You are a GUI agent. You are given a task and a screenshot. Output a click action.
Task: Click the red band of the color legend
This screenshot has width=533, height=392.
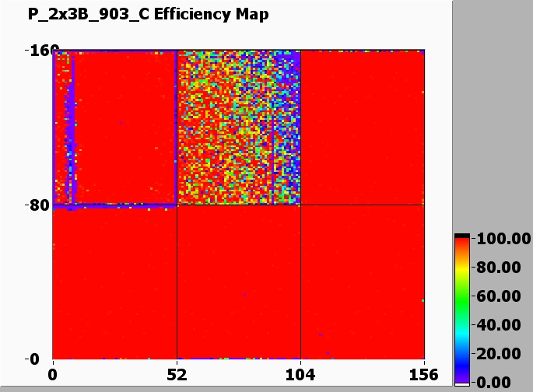pos(462,247)
